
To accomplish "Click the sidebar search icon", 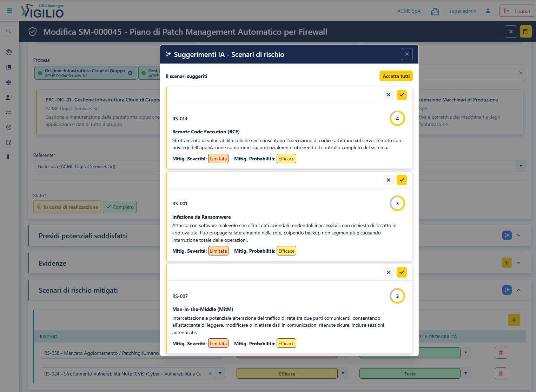I will click(9, 31).
